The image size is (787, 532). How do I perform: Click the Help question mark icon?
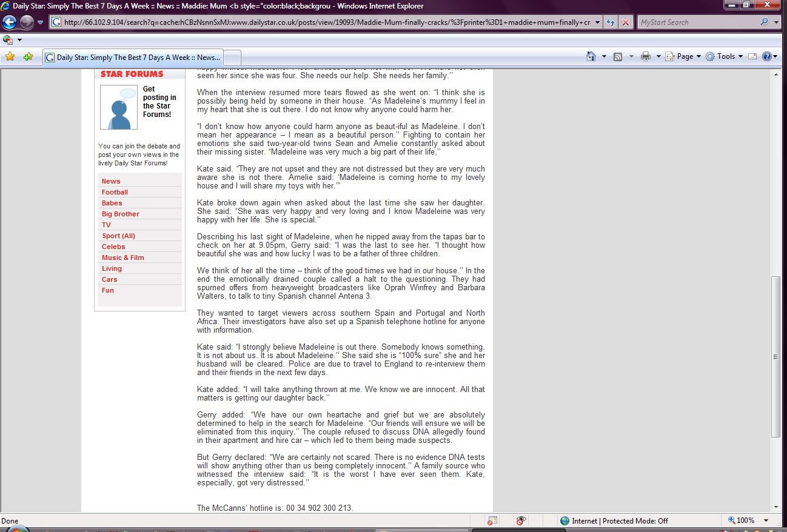(x=767, y=56)
